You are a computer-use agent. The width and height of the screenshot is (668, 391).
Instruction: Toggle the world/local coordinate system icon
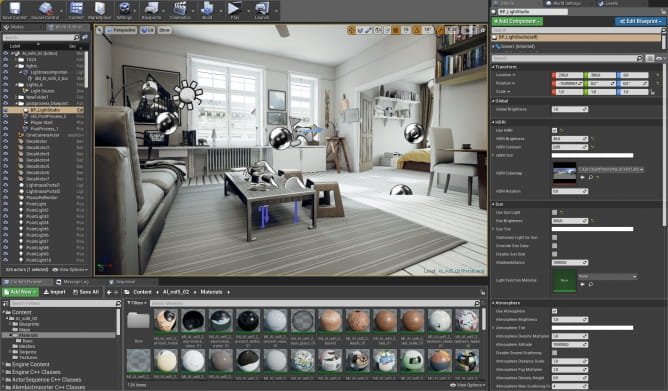(378, 30)
